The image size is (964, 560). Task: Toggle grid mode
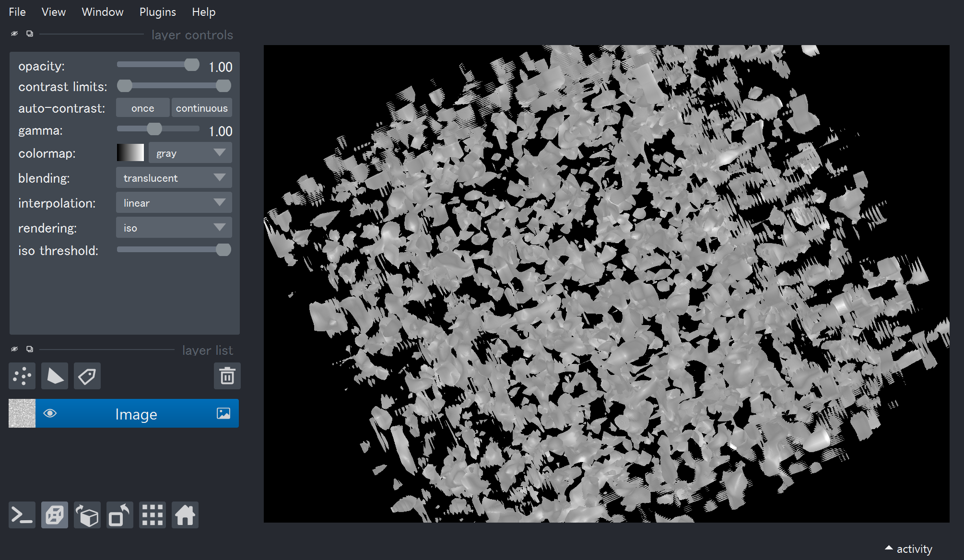point(153,515)
